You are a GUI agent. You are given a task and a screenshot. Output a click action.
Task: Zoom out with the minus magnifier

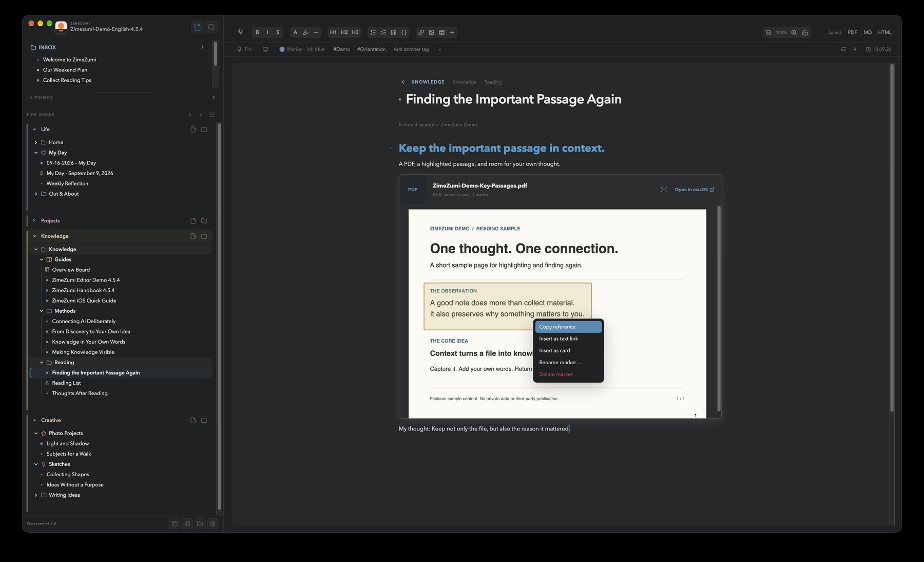pos(768,32)
